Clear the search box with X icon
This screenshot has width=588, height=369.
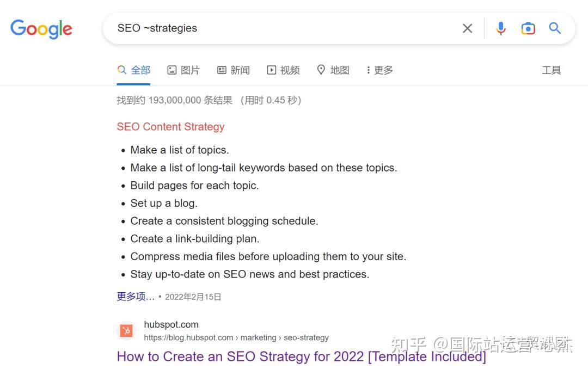[467, 28]
